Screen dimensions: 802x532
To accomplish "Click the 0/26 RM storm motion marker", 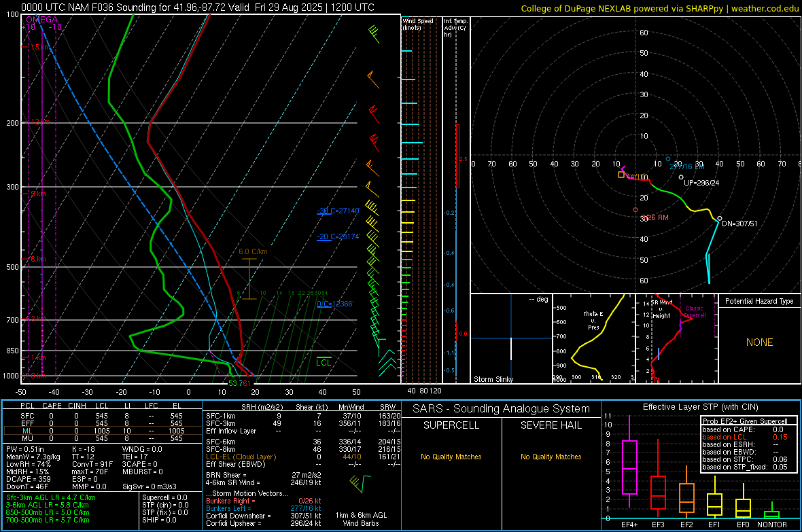I will click(x=635, y=210).
